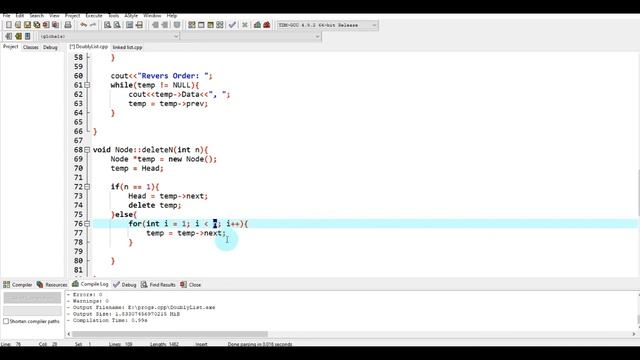Click the Stop Execution X icon
Image resolution: width=640 pixels, height=360 pixels.
tap(244, 25)
